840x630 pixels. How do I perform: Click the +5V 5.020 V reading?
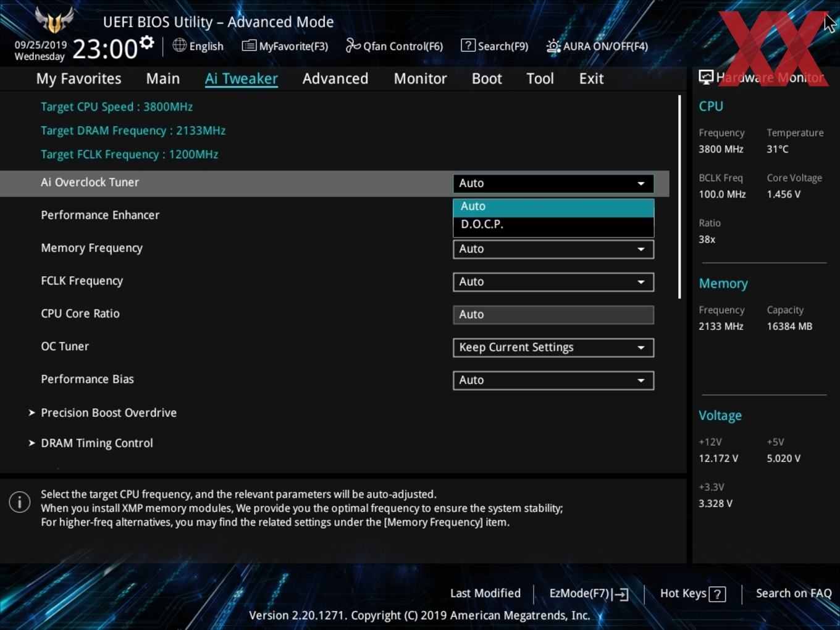tap(783, 458)
